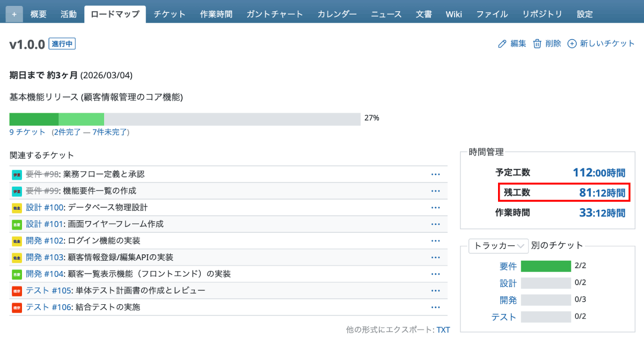The height and width of the screenshot is (338, 644).
Task: Open ellipsis menu on 開発 #104 row
Action: pyautogui.click(x=435, y=274)
